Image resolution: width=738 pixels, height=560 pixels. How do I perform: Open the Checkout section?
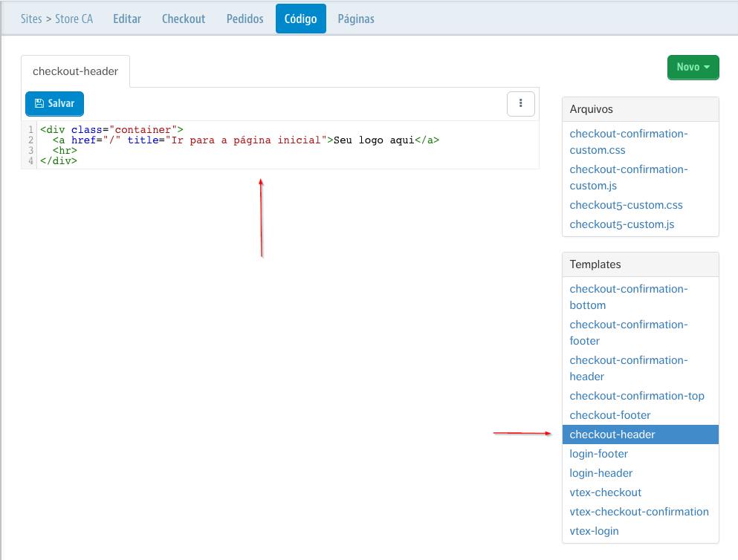pos(183,19)
